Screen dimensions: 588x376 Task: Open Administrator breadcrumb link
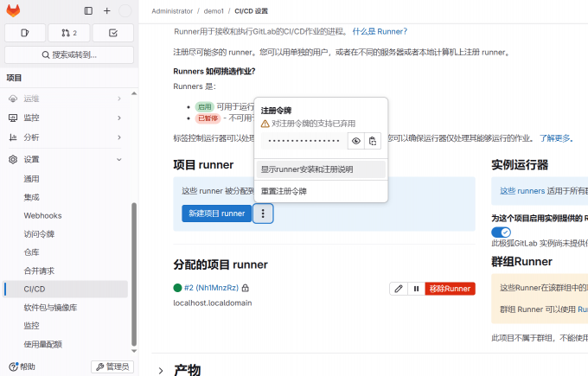172,11
